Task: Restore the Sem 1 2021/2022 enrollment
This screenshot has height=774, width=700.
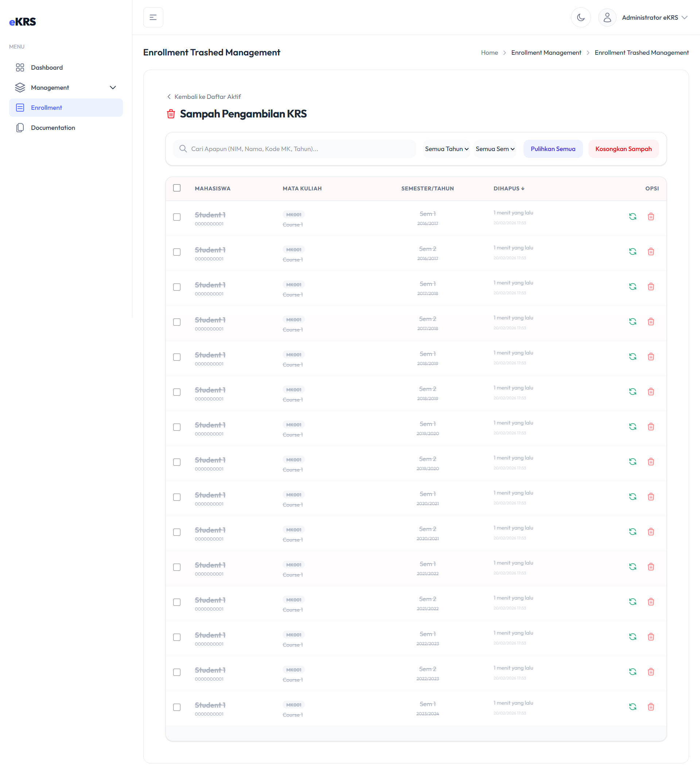Action: coord(633,567)
